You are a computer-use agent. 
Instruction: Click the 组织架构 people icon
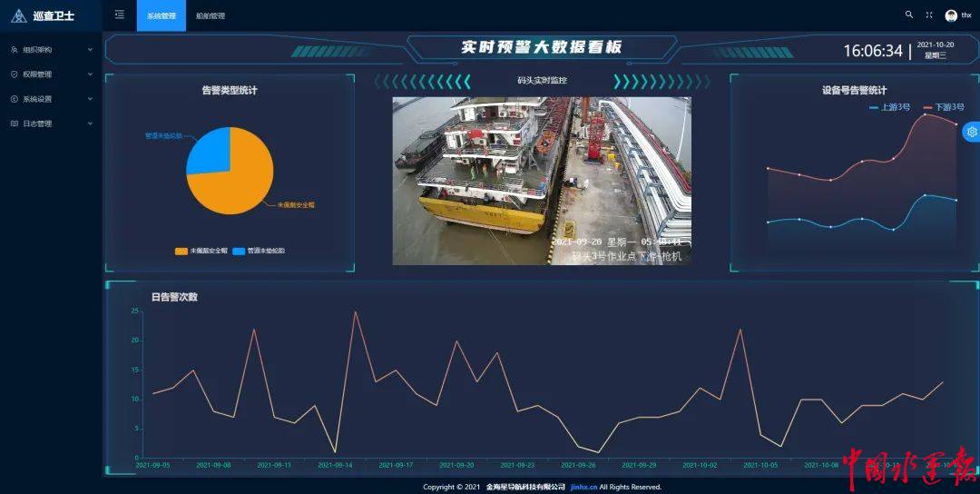click(x=15, y=49)
